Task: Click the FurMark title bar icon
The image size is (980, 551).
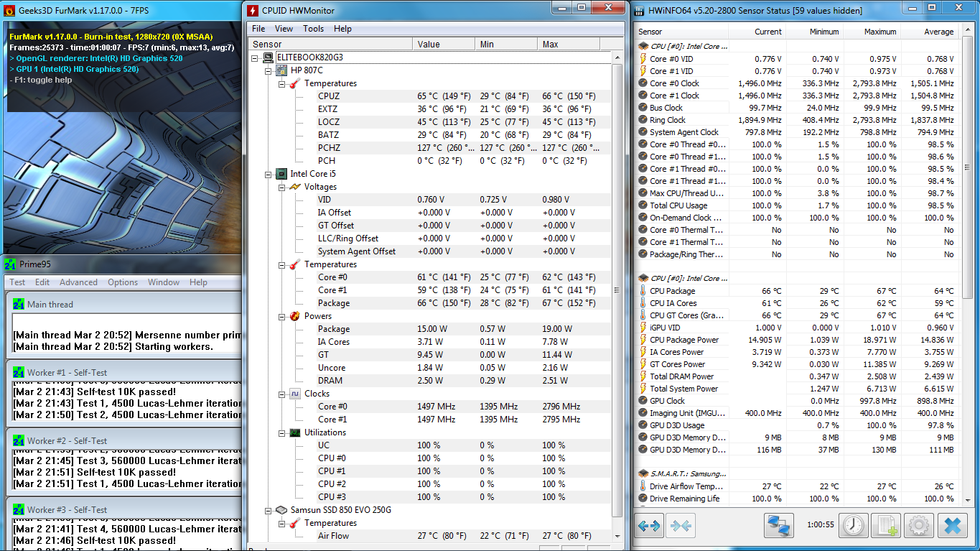Action: tap(9, 10)
